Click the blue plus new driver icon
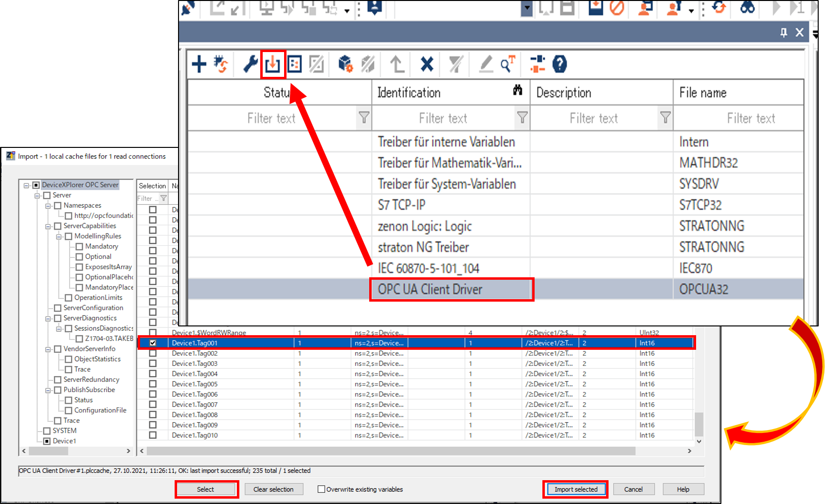The width and height of the screenshot is (825, 504). pos(199,64)
